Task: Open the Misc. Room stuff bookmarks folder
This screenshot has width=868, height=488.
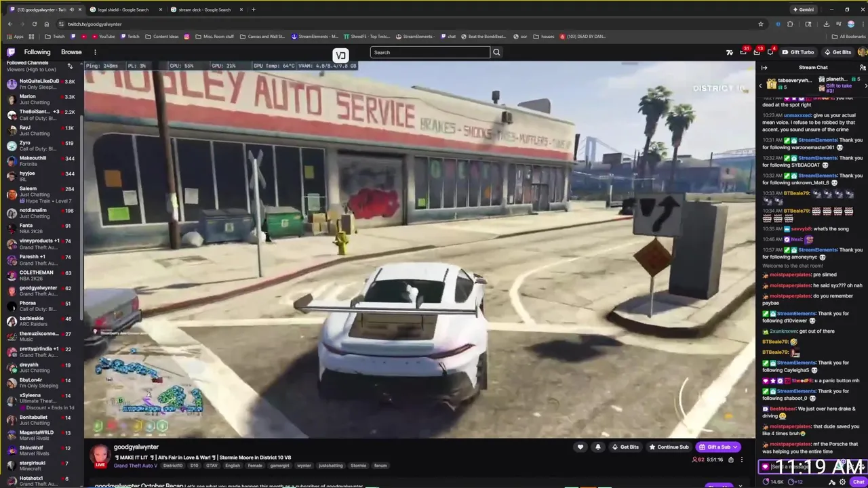Action: (x=215, y=37)
